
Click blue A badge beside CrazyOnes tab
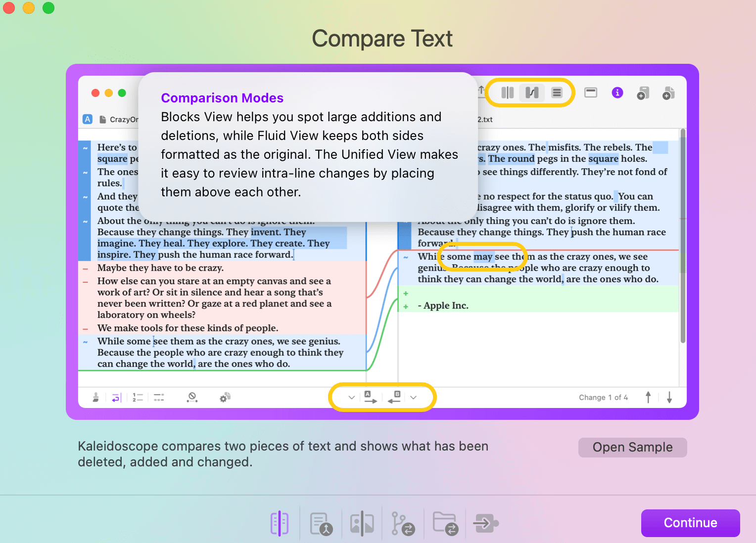coord(88,119)
